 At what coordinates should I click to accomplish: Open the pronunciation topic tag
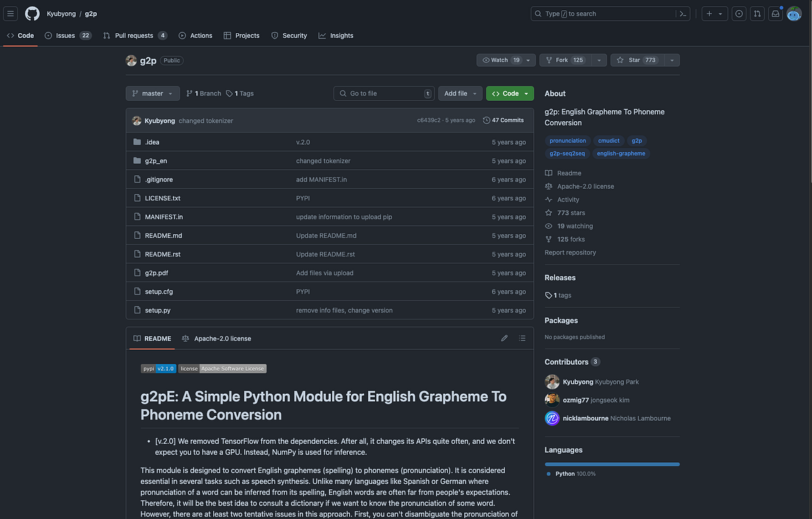[x=567, y=141]
